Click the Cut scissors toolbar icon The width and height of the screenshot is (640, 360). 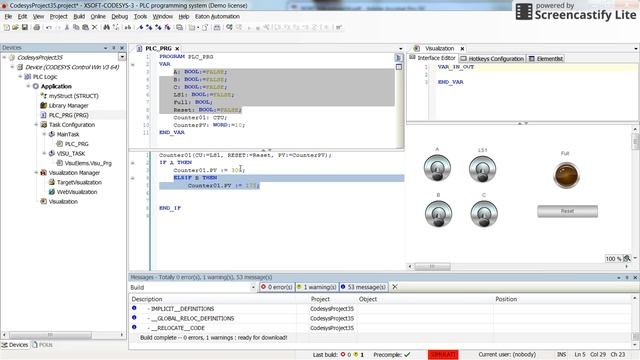[x=67, y=27]
